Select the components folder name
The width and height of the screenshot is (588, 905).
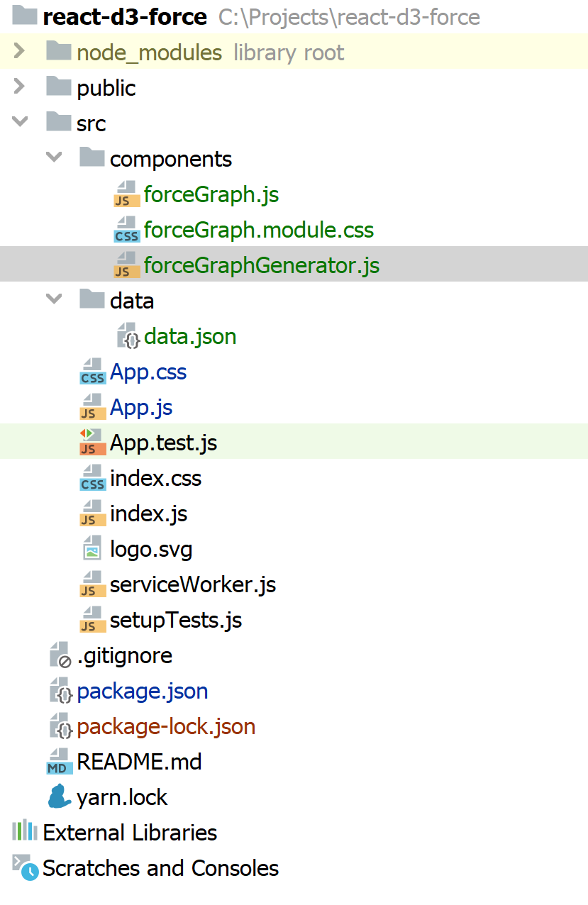pos(171,160)
